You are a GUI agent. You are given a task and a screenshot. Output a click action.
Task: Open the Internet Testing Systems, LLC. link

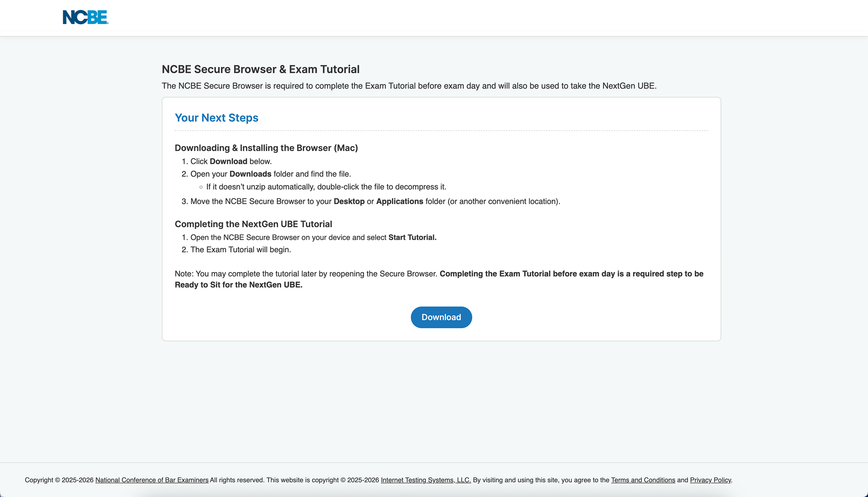(x=426, y=480)
